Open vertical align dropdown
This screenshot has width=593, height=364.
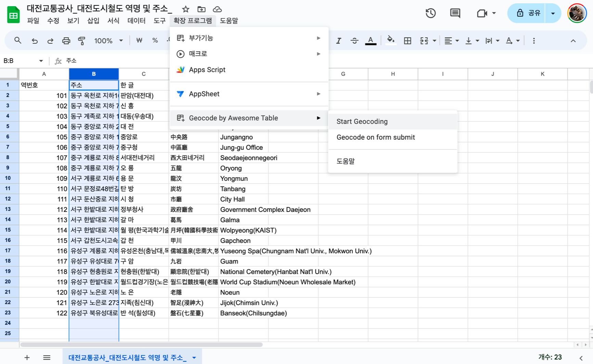coord(472,41)
